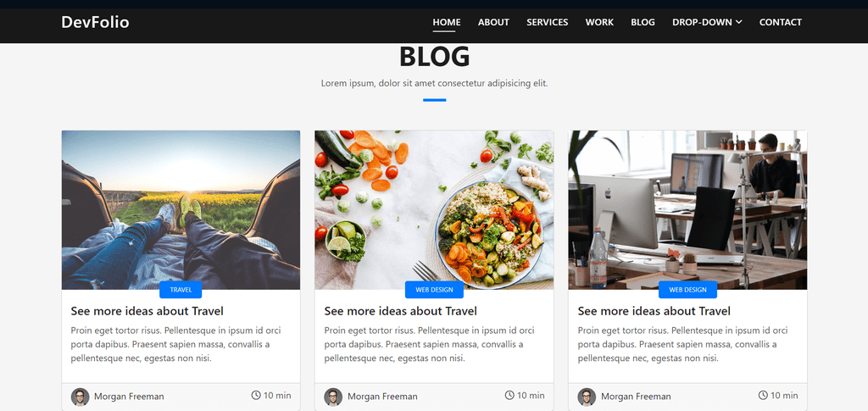Screen dimensions: 868x411
Task: Click the clock icon on the middle card
Action: click(509, 395)
